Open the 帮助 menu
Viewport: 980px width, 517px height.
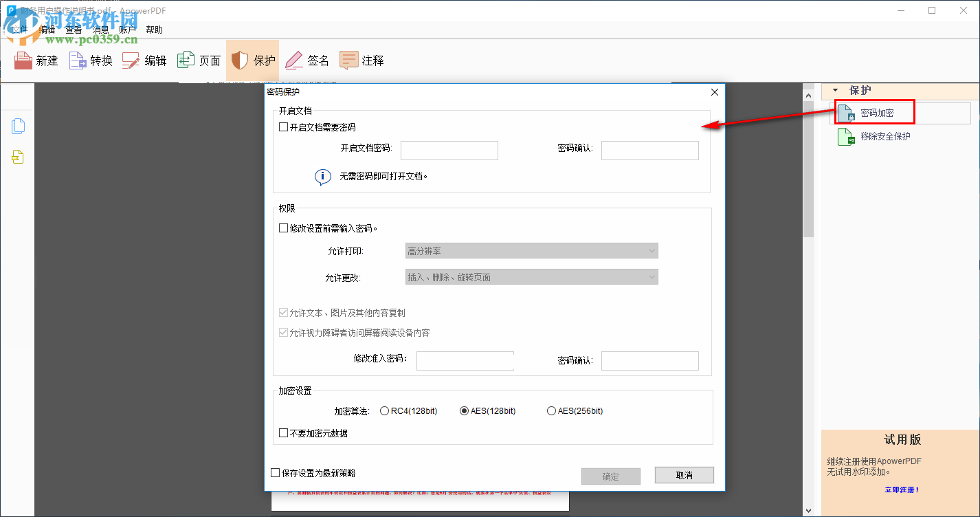pyautogui.click(x=154, y=29)
